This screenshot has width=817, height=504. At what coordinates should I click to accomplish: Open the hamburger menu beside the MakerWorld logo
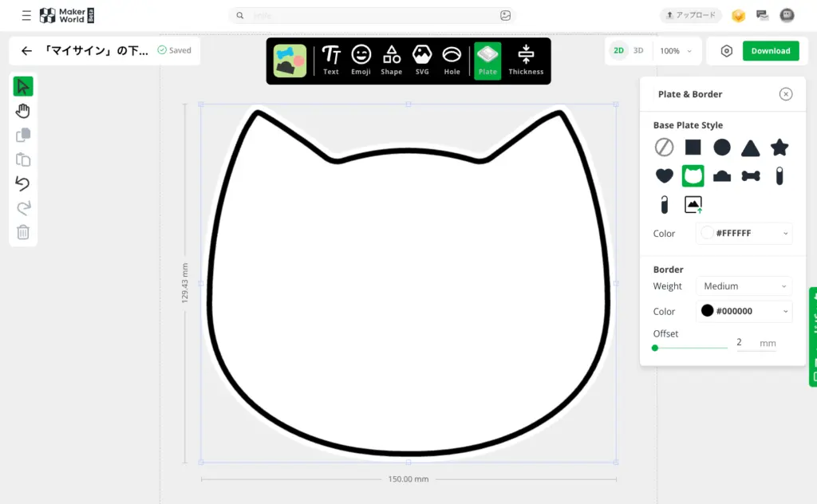point(26,16)
